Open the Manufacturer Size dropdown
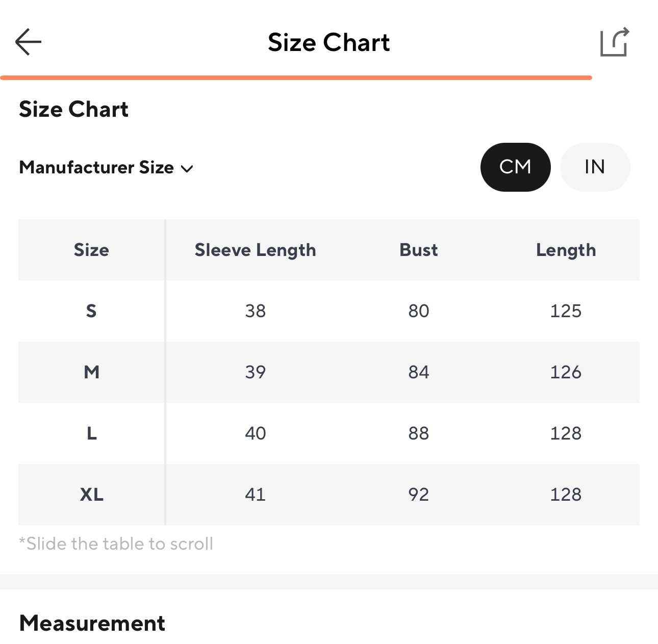Viewport: 658px width, 644px height. (x=97, y=168)
